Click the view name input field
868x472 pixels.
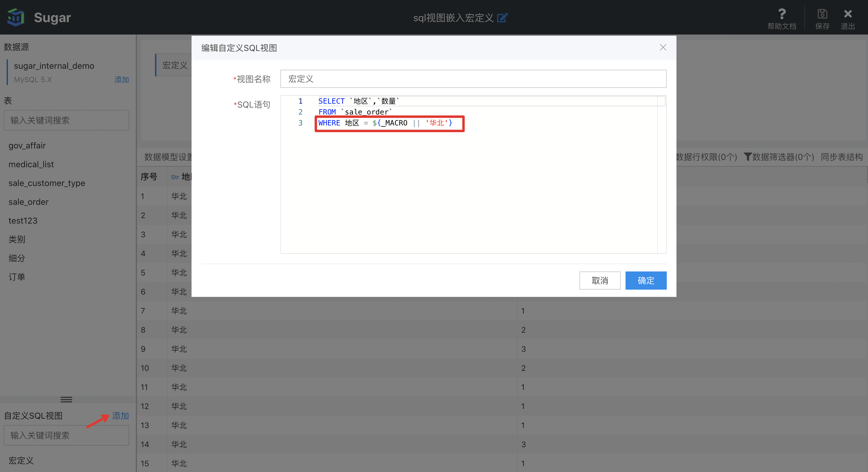coord(473,79)
